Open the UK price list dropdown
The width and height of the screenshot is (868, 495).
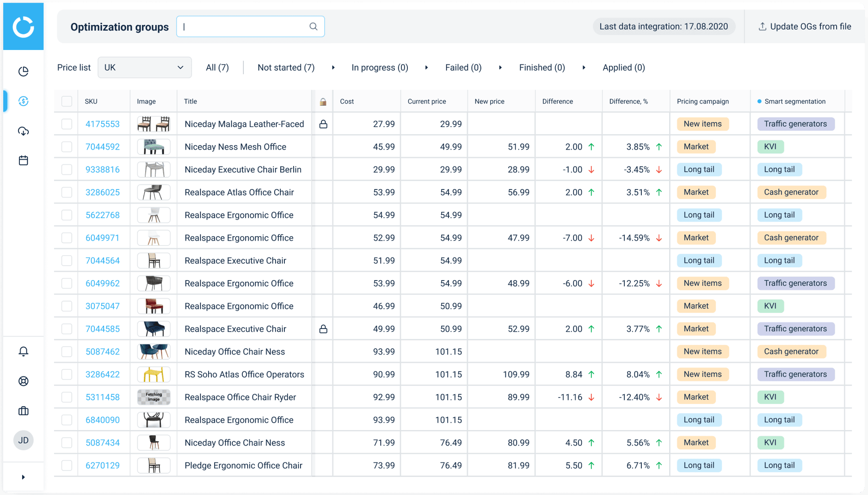144,67
